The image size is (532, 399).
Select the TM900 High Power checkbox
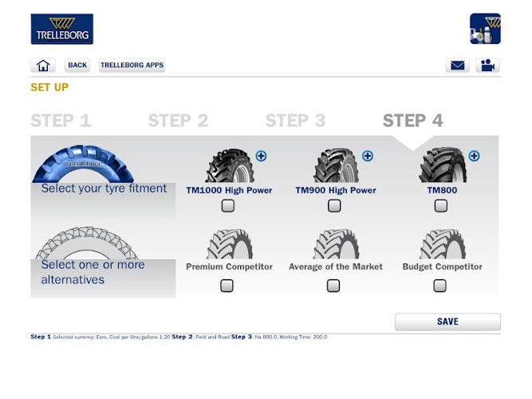pyautogui.click(x=334, y=206)
